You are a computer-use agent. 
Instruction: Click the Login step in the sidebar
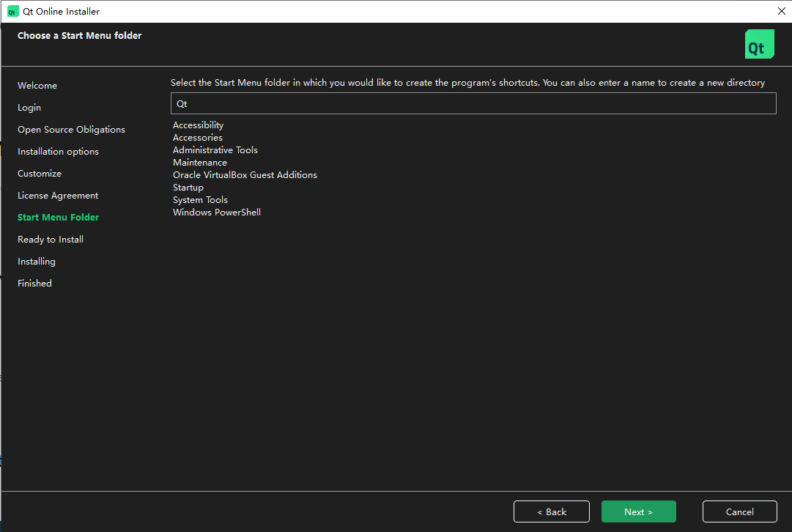29,108
